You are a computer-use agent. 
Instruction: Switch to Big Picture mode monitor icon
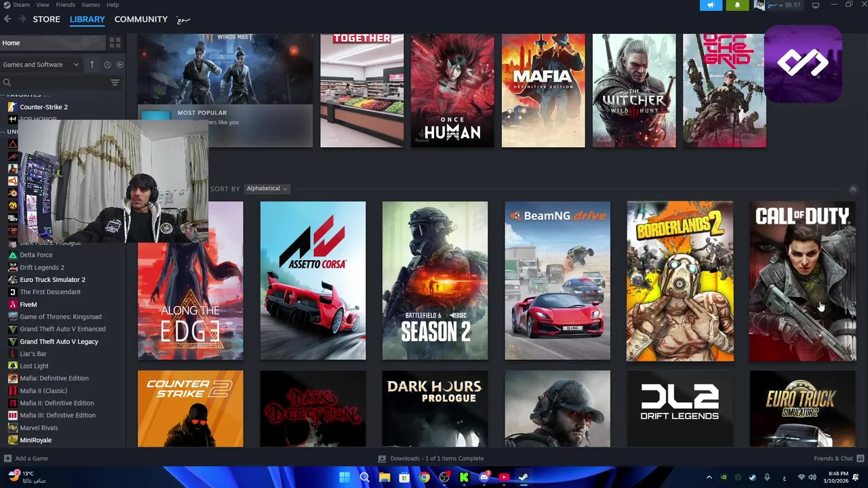816,5
